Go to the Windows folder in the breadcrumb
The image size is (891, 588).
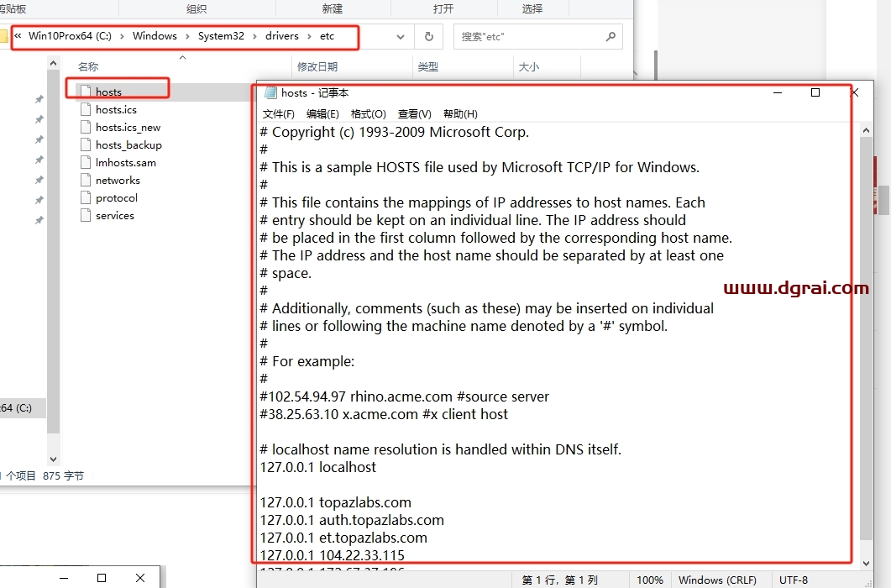click(x=155, y=36)
